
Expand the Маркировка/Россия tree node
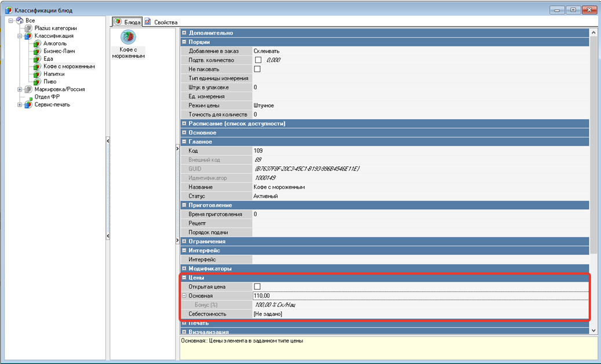pyautogui.click(x=20, y=89)
